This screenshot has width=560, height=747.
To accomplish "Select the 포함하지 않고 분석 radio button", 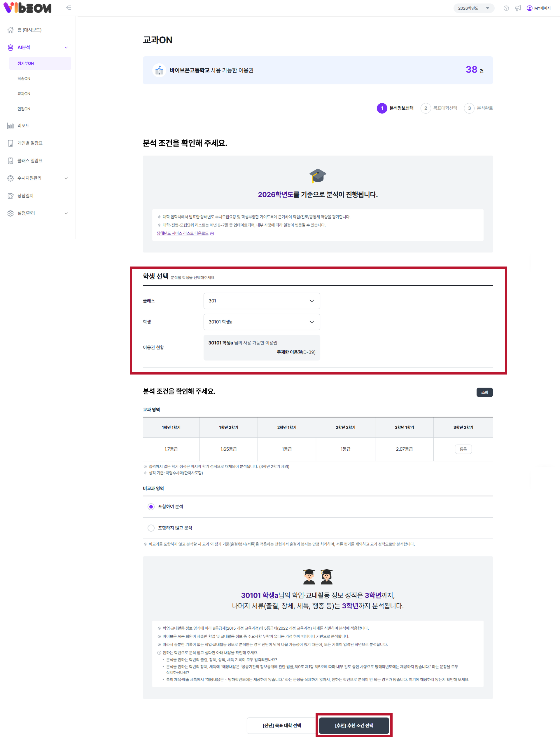I will pyautogui.click(x=151, y=528).
